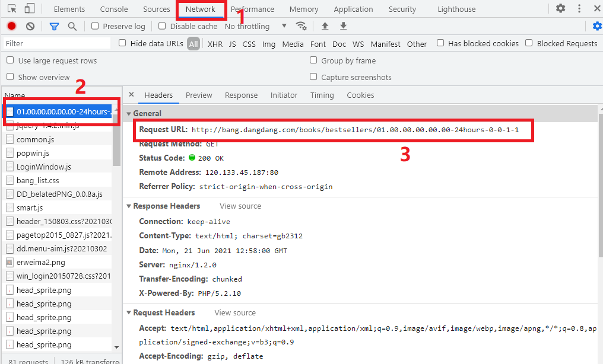Check Hide data URLs

point(122,43)
